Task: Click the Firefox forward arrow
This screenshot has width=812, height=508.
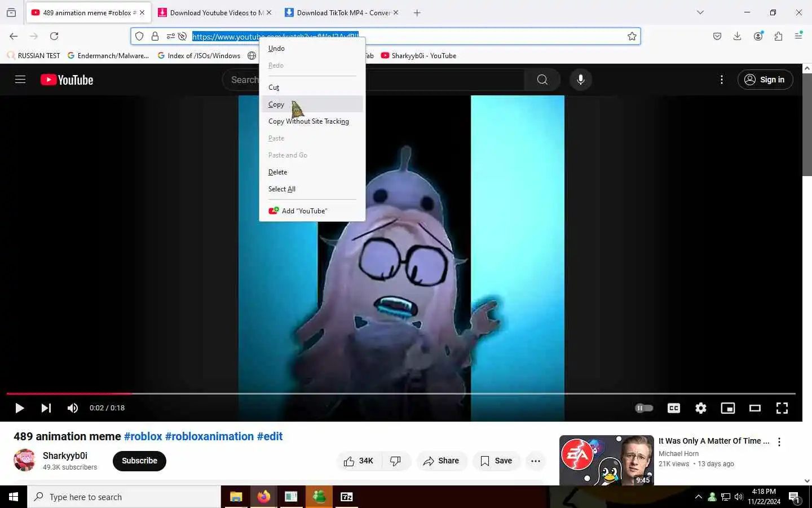Action: click(34, 36)
